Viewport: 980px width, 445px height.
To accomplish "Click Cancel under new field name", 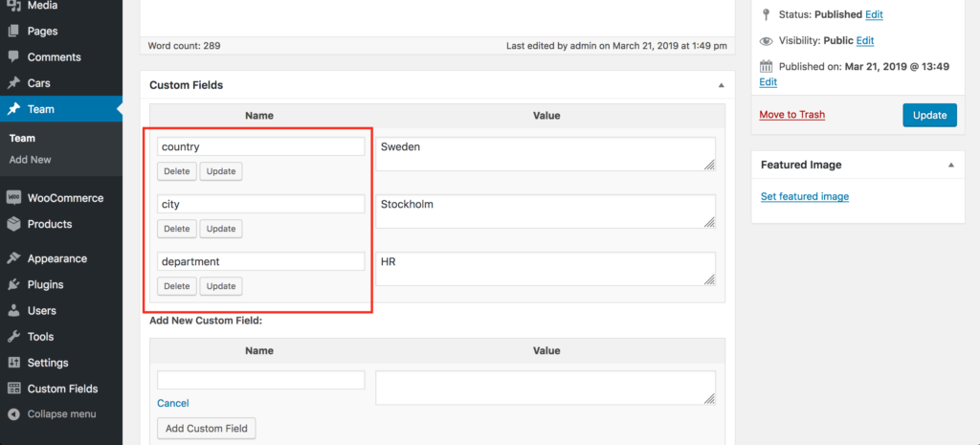I will [x=173, y=403].
